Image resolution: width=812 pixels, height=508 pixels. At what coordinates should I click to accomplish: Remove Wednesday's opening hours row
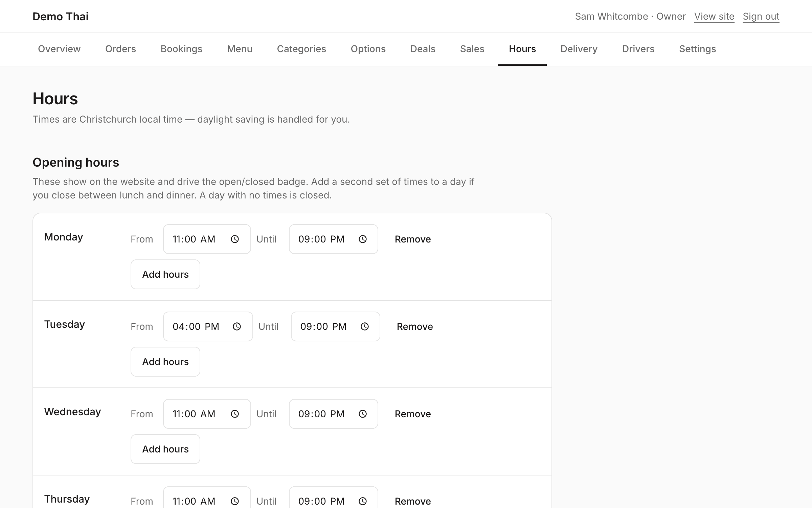pos(413,414)
